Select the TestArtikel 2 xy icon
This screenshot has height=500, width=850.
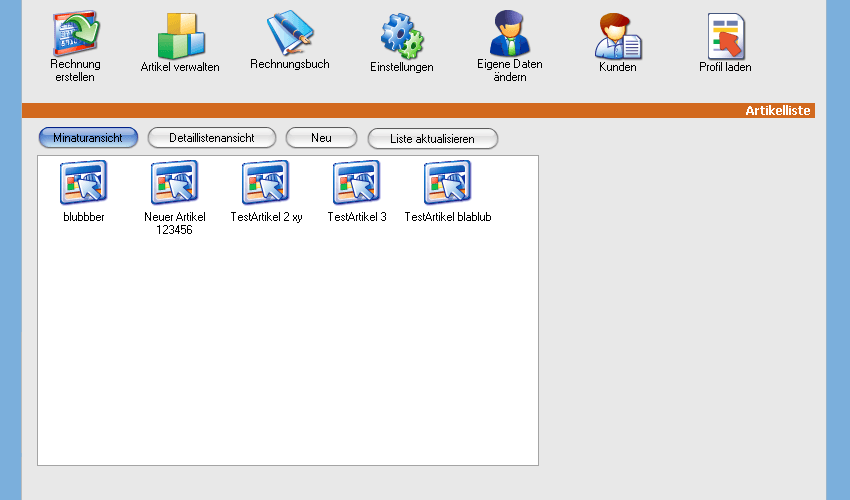coord(266,182)
